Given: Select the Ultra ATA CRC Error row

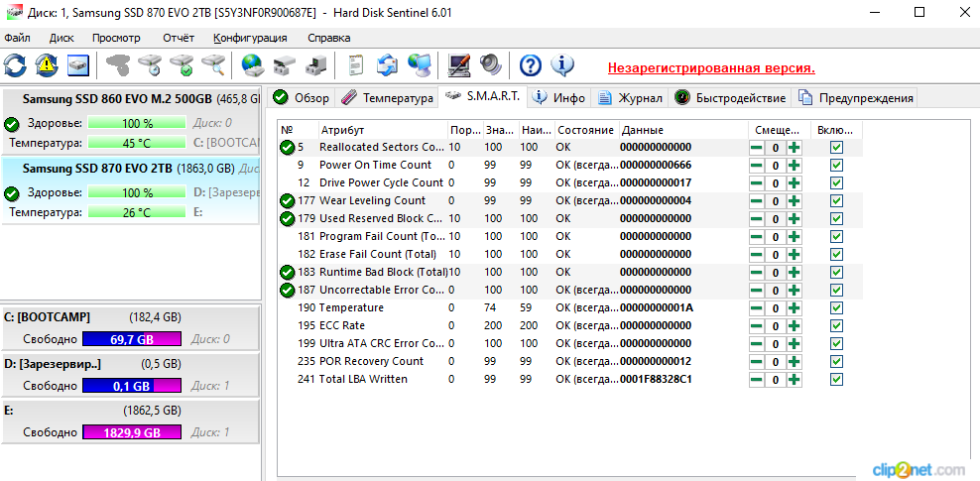Looking at the screenshot, I should coord(570,343).
